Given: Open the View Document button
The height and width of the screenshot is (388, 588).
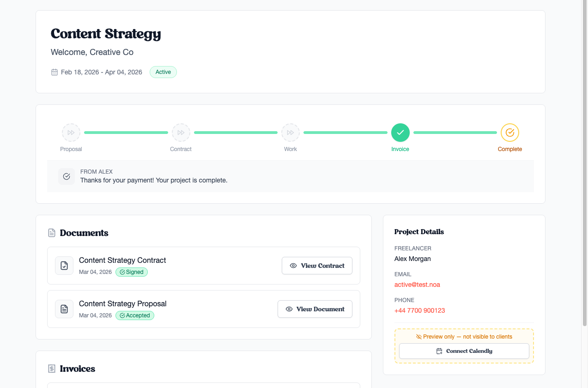Looking at the screenshot, I should click(315, 309).
